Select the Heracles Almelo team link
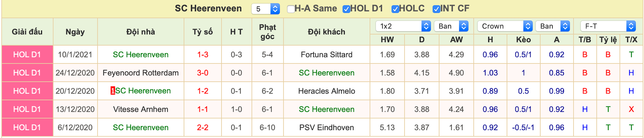The width and height of the screenshot is (644, 138). click(x=326, y=91)
